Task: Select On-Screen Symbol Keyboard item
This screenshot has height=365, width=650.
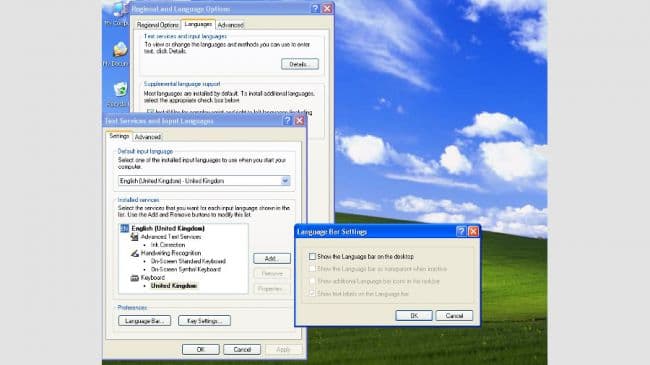Action: [x=186, y=269]
